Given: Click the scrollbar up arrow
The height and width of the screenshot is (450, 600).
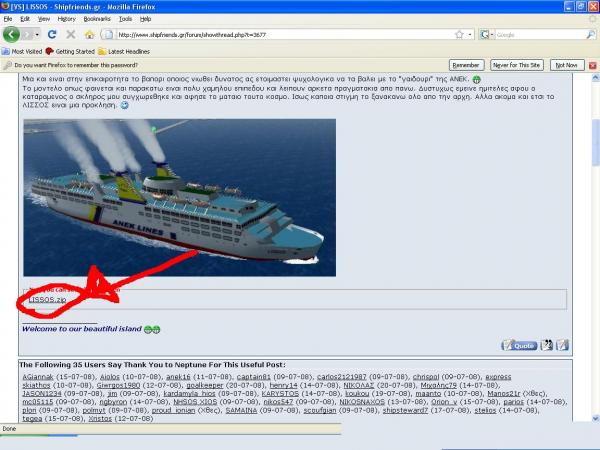Looking at the screenshot, I should (x=595, y=78).
